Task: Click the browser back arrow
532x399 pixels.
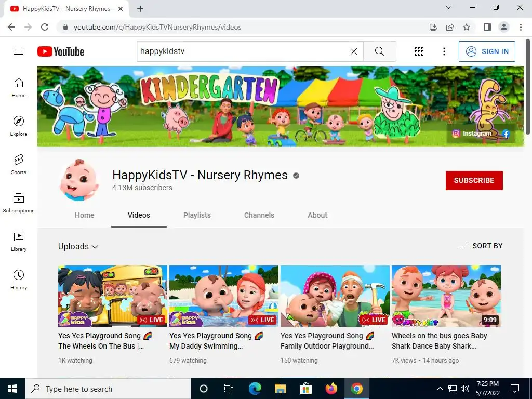Action: point(11,27)
